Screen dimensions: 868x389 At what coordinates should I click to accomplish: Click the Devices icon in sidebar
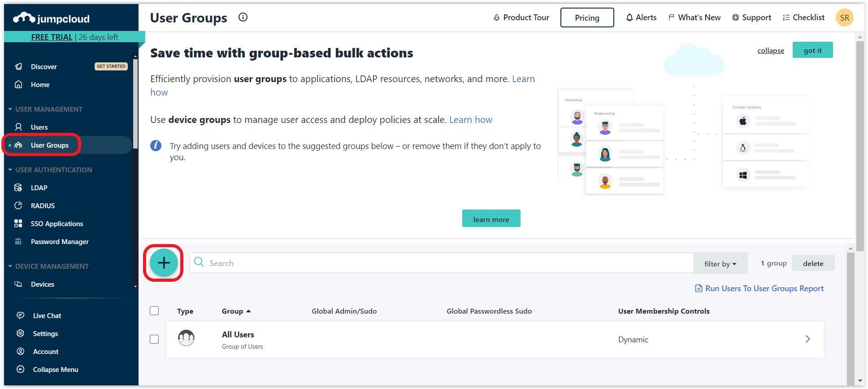[18, 284]
